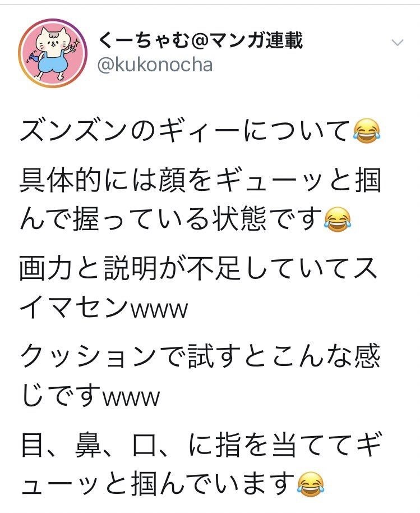Screen dimensions: 420x513
Task: Click the line starting with 具体的には顔を
Action: coord(200,179)
